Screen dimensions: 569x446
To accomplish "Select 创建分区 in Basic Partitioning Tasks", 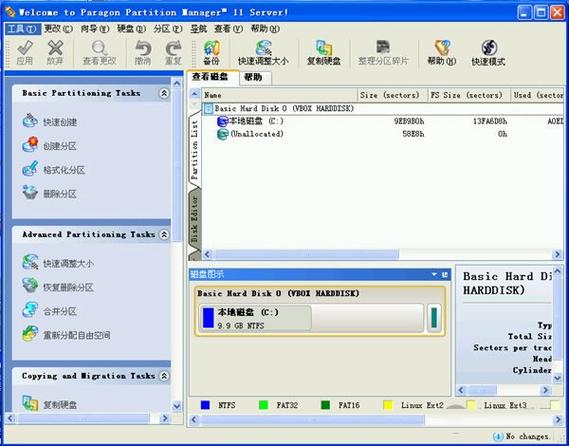I will (x=50, y=146).
